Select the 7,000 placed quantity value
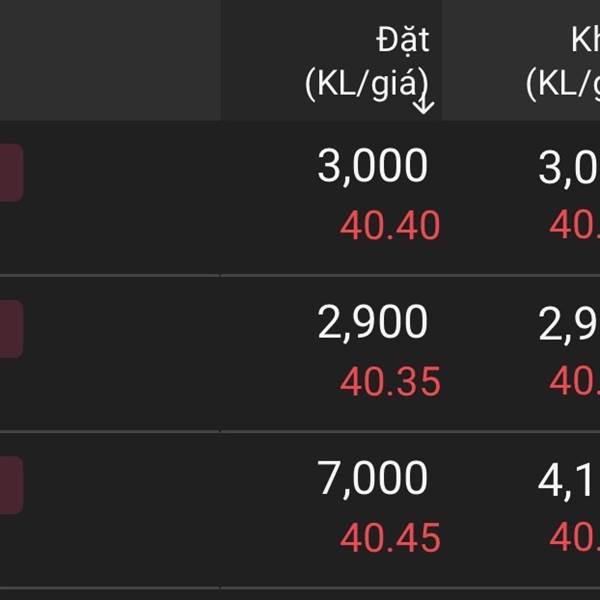Viewport: 600px width, 600px height. point(372,479)
